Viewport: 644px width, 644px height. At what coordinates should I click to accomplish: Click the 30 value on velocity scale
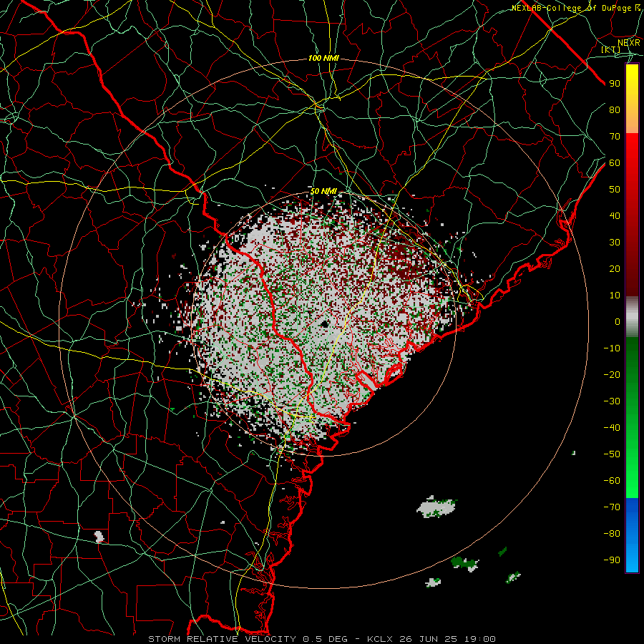tap(615, 243)
